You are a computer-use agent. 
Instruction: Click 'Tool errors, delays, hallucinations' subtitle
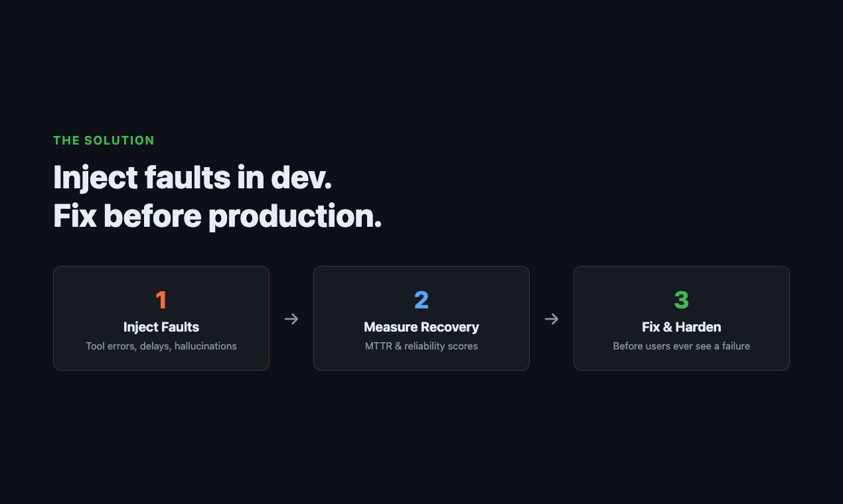click(161, 346)
